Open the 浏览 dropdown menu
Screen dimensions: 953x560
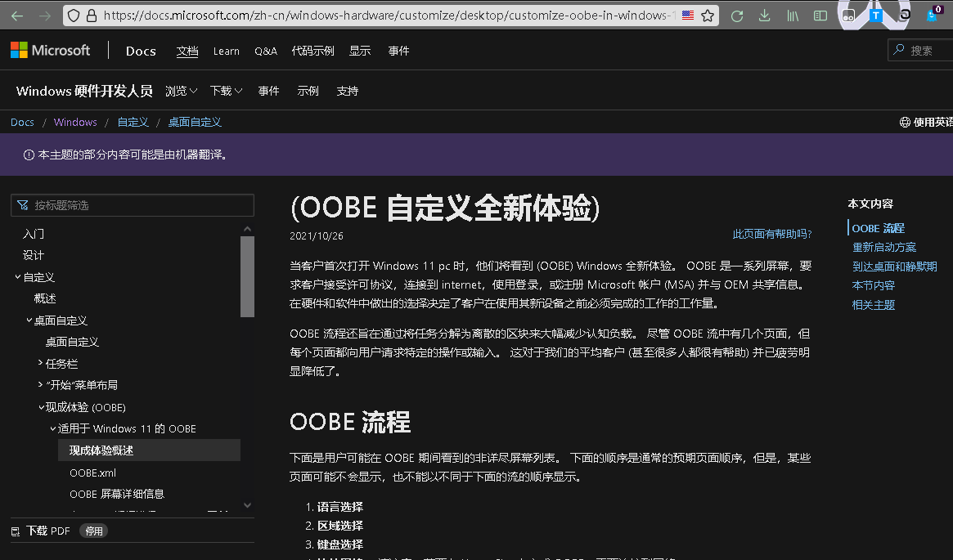point(179,91)
